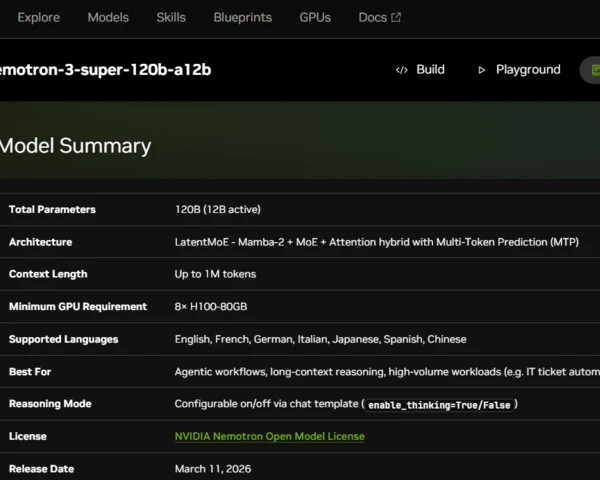
Task: Click the value 8× H100-80GB
Action: (x=211, y=307)
